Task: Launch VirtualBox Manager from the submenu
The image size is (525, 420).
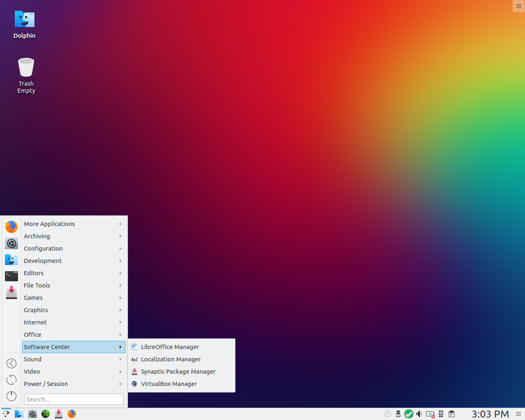Action: pos(181,384)
